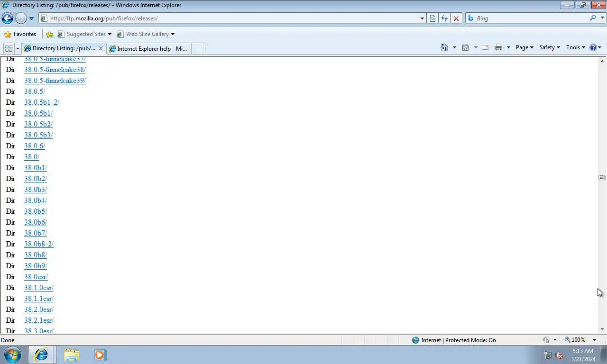Image resolution: width=607 pixels, height=364 pixels.
Task: Open the Favorites center
Action: 20,34
